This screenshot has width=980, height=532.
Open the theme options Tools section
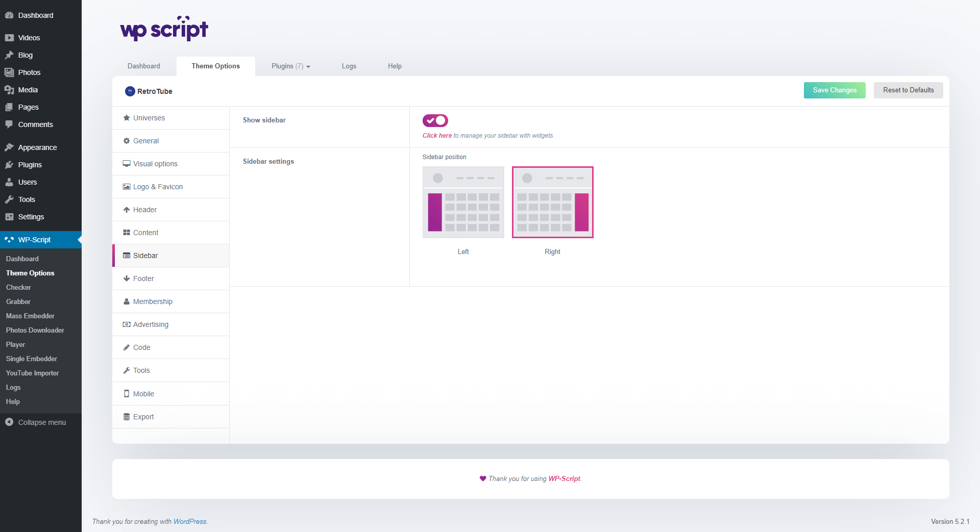(x=171, y=370)
